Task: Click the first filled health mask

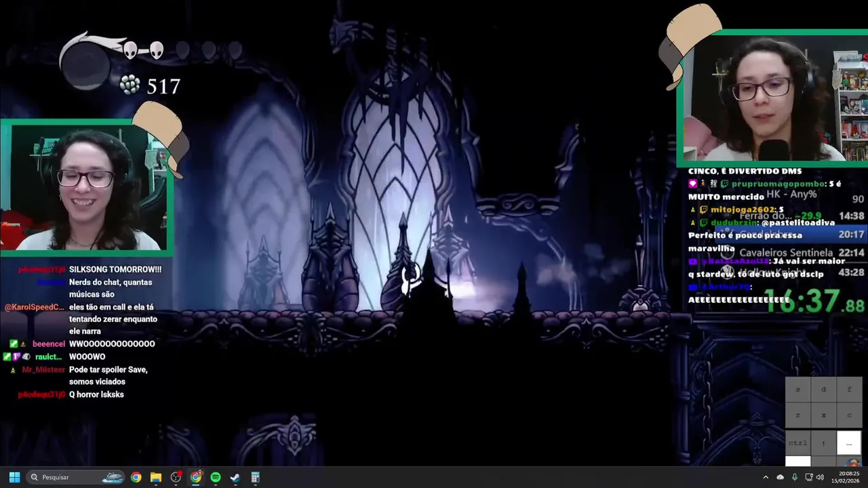Action: tap(130, 49)
